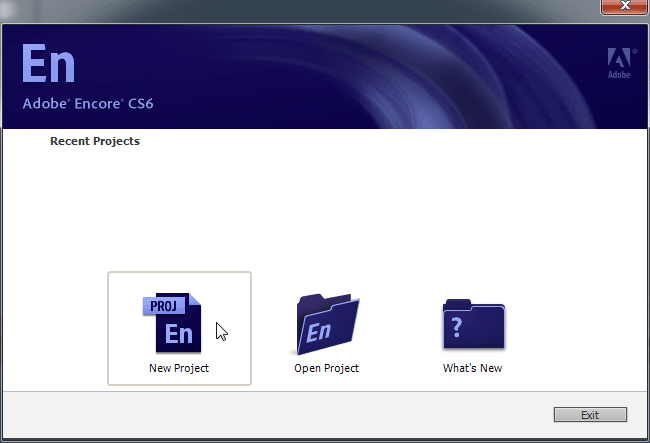This screenshot has height=443, width=650.
Task: Click the New Project PROJ file icon
Action: [172, 323]
